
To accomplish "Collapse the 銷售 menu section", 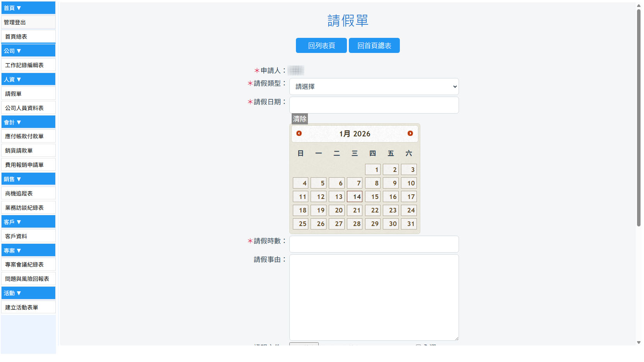I will [28, 179].
